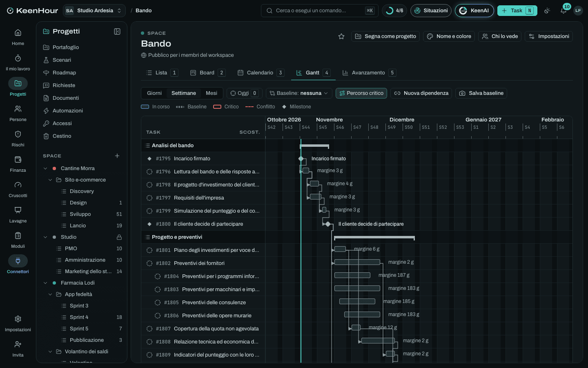
Task: Open the Studio Ardesia workspace switcher
Action: (94, 11)
